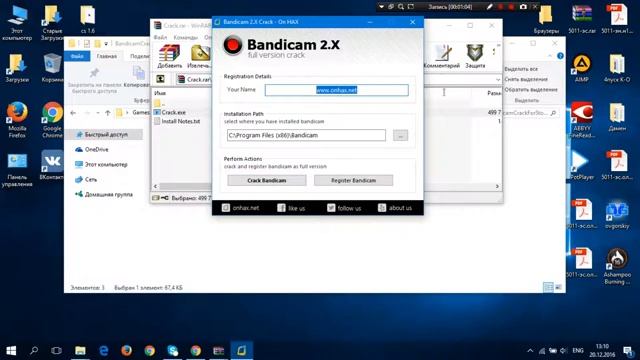
Task: Select the Ashampoo Burning desktop icon
Action: (617, 266)
